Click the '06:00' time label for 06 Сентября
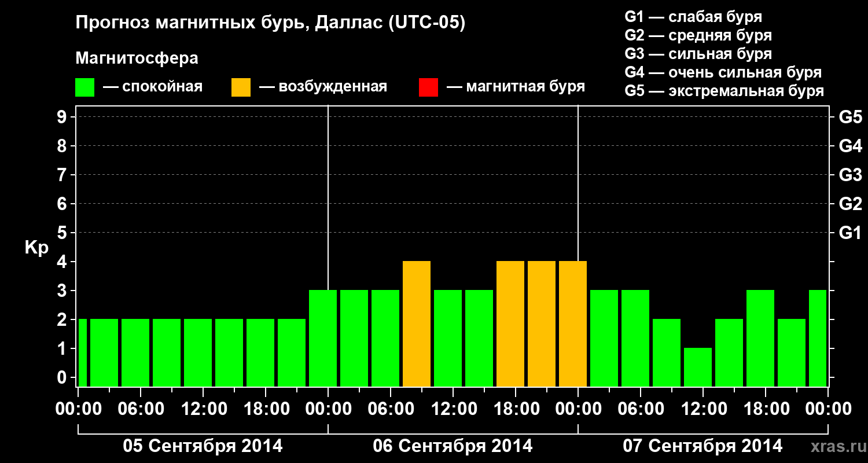868x463 pixels. pos(391,409)
